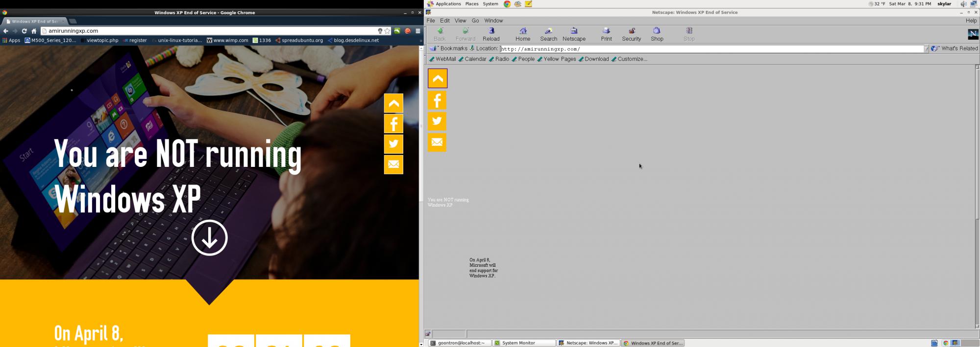Viewport: 980px width, 347px height.
Task: Click Forward in Netscape toolbar
Action: [x=465, y=34]
